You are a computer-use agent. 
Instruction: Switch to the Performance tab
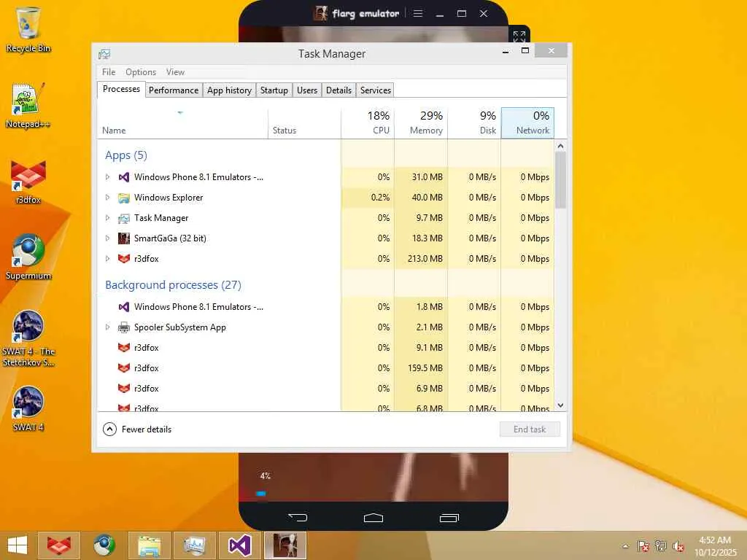point(174,90)
